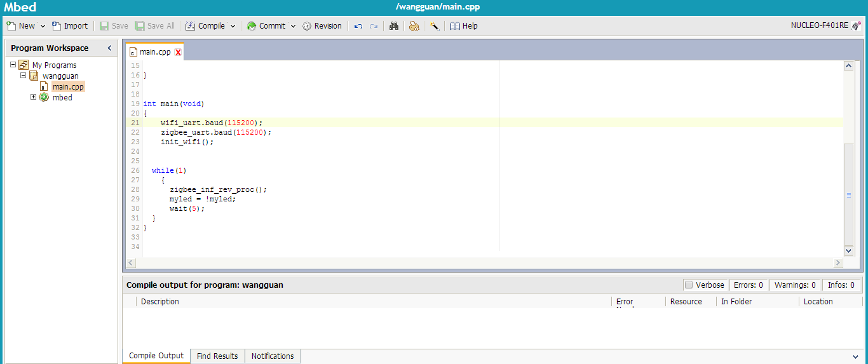Click the binoculars Find icon in toolbar
This screenshot has width=868, height=364.
coord(393,26)
